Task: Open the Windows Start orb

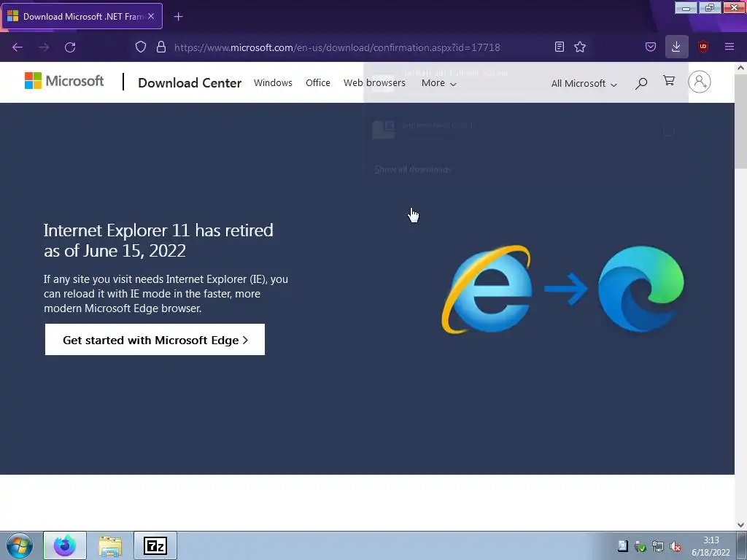Action: (x=20, y=545)
